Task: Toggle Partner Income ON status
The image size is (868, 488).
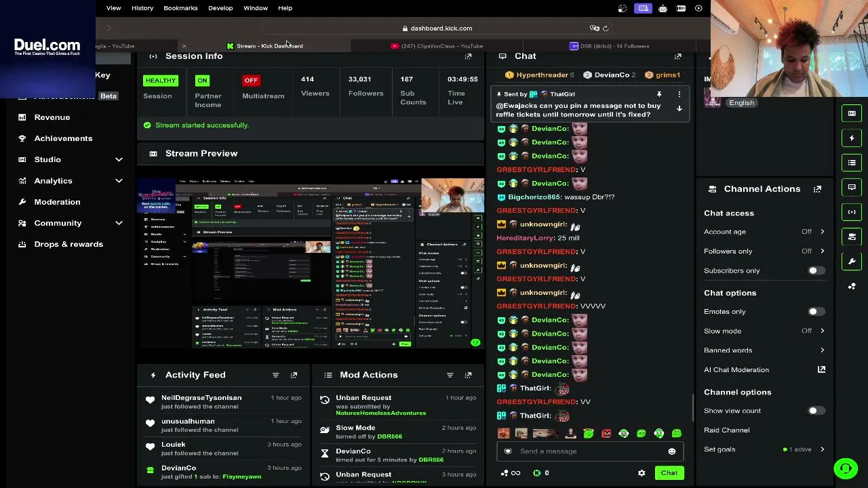Action: (x=202, y=81)
